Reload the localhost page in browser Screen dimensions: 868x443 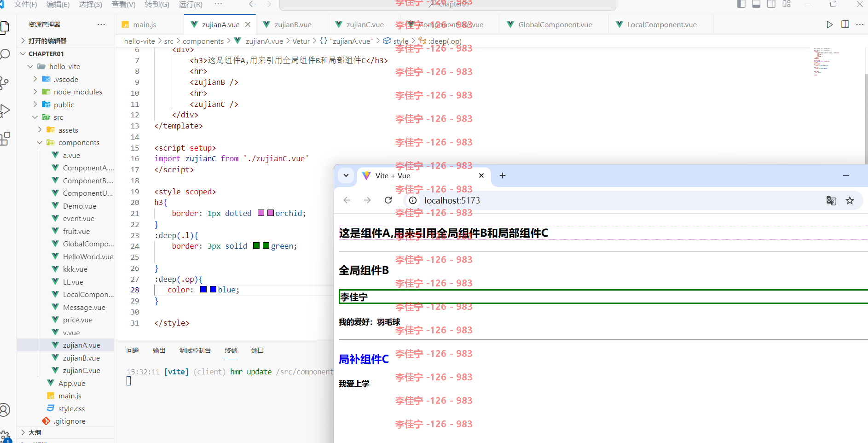pyautogui.click(x=388, y=200)
